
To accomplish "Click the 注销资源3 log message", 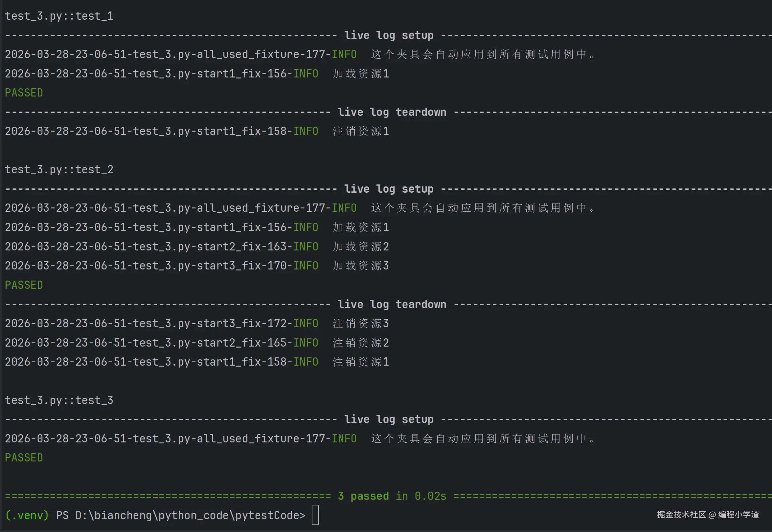I will click(361, 323).
